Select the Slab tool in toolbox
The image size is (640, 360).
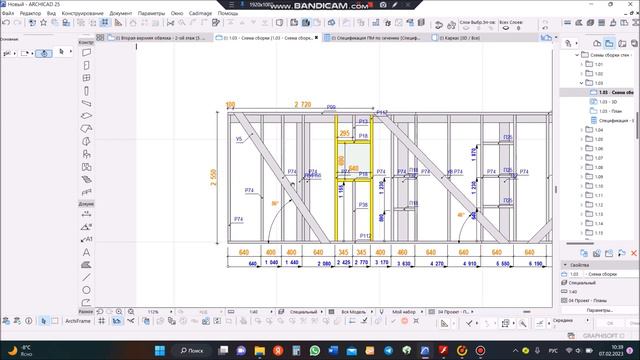point(86,116)
